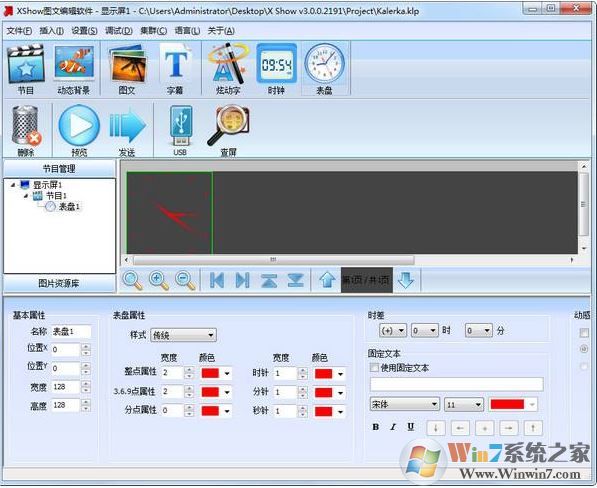Move the item to bottom layer
Image resolution: width=597 pixels, height=488 pixels.
coord(296,281)
